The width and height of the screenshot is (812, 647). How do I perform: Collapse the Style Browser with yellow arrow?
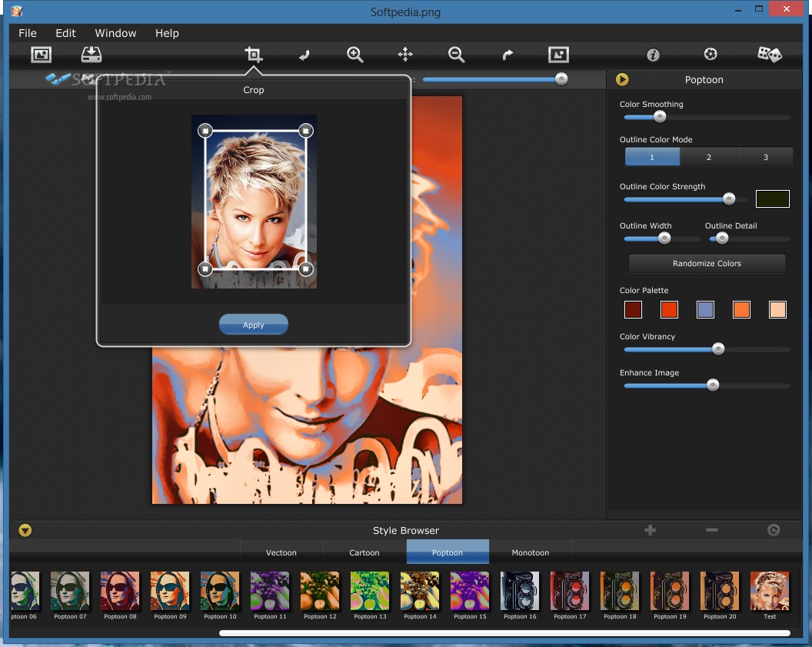click(x=25, y=530)
